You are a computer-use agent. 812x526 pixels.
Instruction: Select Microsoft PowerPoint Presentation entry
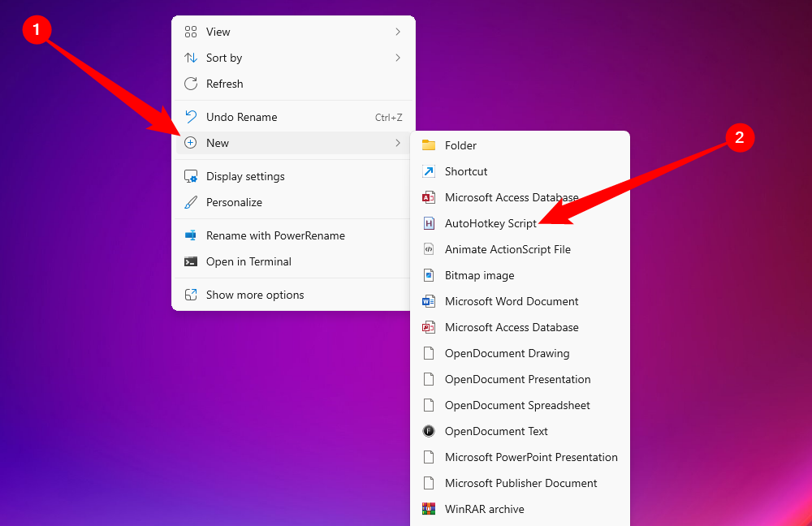[520, 457]
